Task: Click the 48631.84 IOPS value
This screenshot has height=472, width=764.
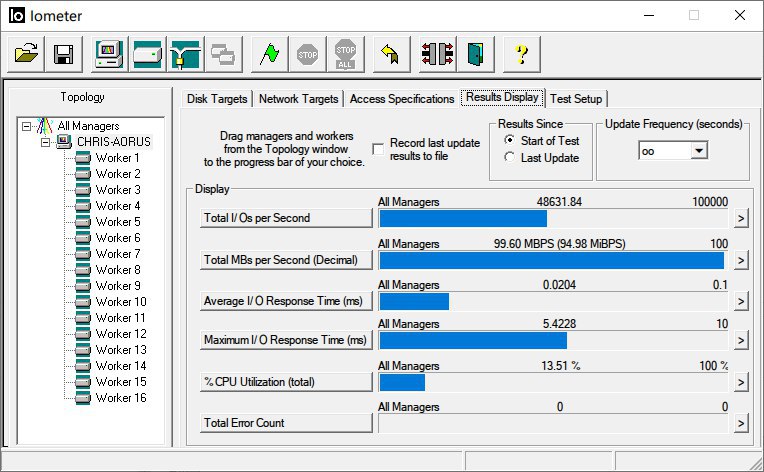Action: pos(559,202)
